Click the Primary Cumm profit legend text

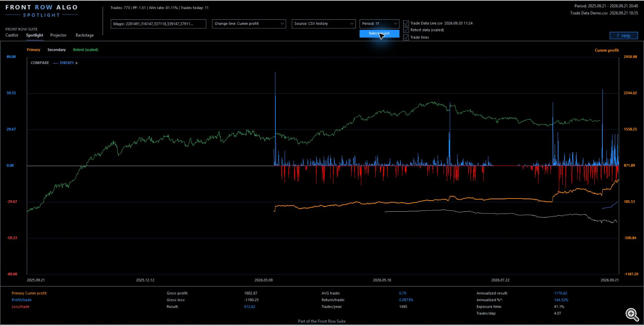click(x=29, y=293)
